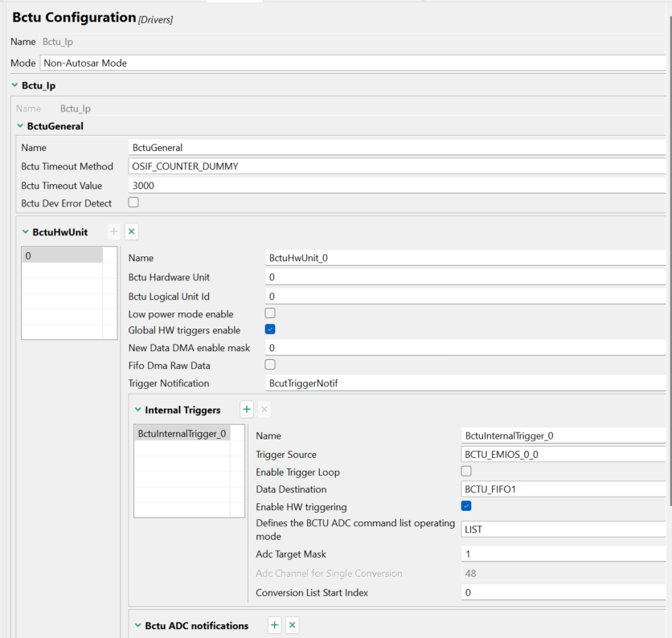
Task: Select hardware unit 0 in list
Action: 62,256
